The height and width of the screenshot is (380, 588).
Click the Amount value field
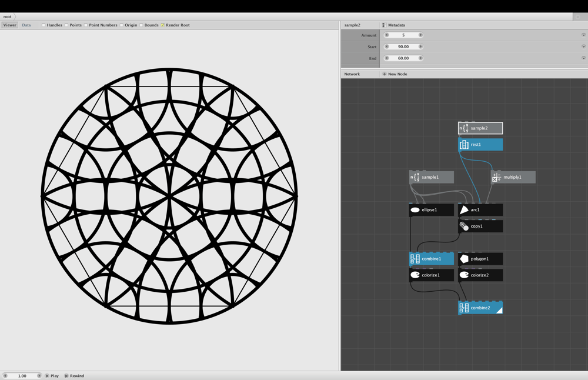pos(403,35)
